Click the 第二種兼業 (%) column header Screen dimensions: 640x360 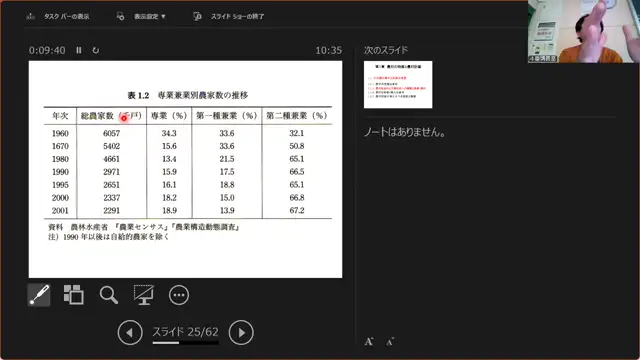pos(297,116)
